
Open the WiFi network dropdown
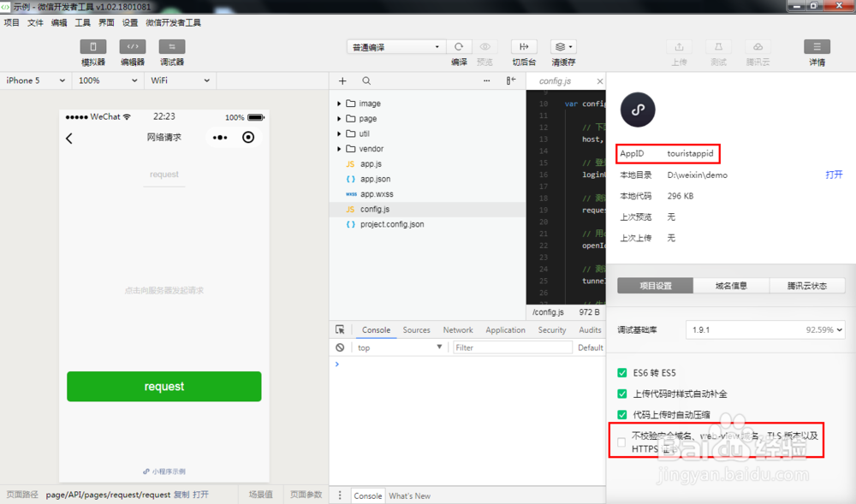tap(180, 80)
